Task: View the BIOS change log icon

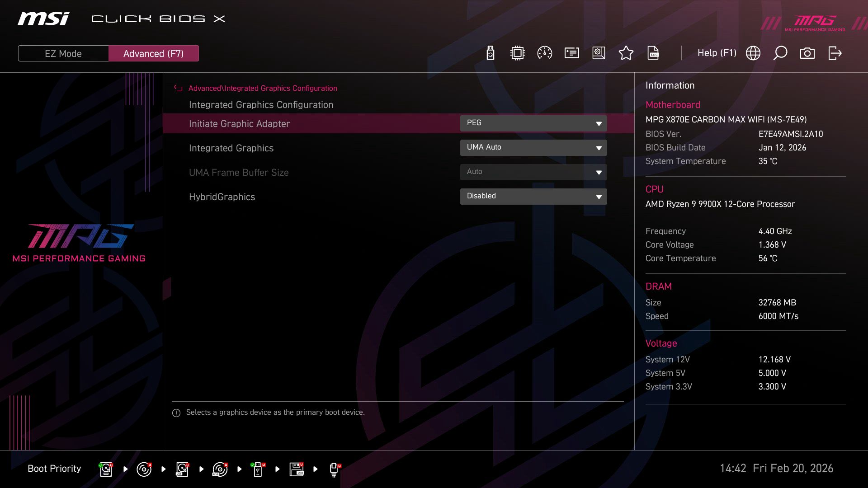Action: point(653,53)
